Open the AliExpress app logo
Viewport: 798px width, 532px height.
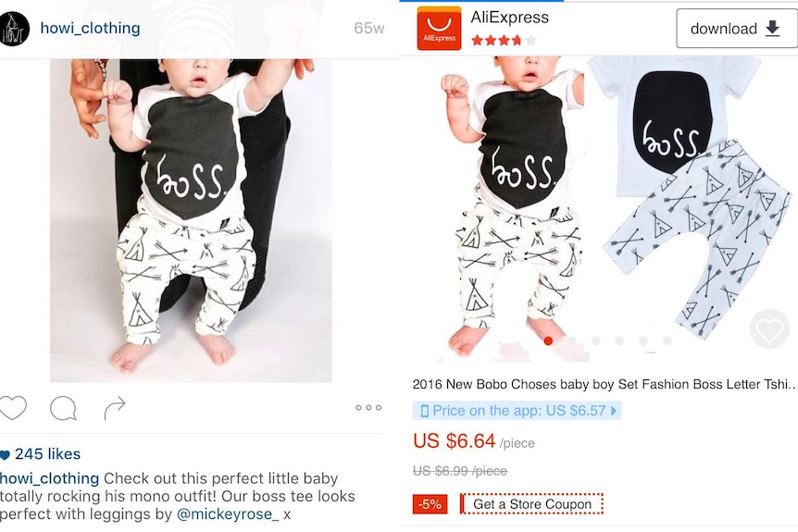[x=439, y=29]
